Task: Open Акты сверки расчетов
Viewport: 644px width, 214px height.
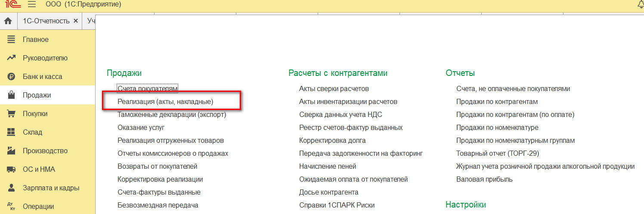Action: coord(334,88)
